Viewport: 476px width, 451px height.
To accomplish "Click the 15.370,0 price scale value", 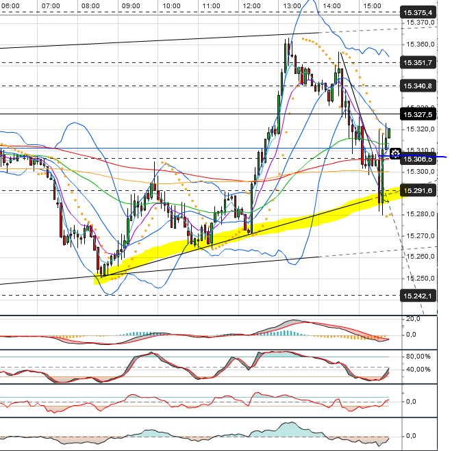I will 421,22.
